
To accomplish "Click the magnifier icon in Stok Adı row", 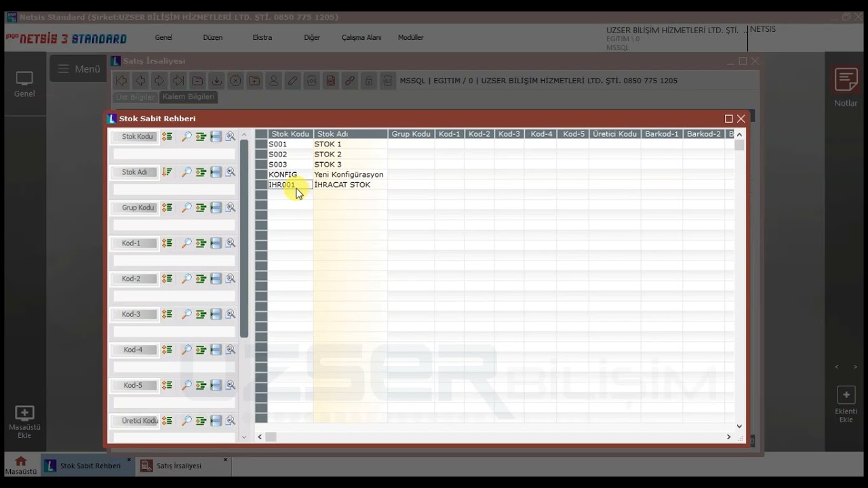I will click(186, 172).
